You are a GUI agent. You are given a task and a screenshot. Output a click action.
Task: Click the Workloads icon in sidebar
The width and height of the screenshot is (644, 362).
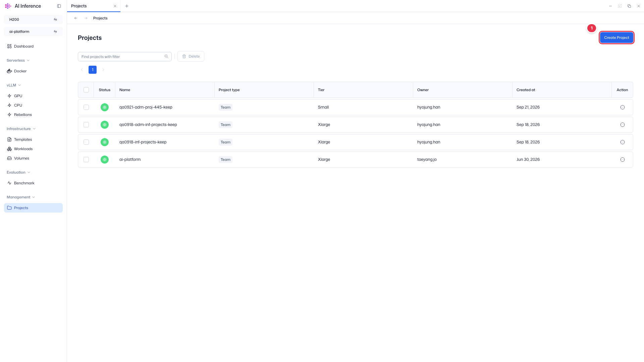[9, 149]
